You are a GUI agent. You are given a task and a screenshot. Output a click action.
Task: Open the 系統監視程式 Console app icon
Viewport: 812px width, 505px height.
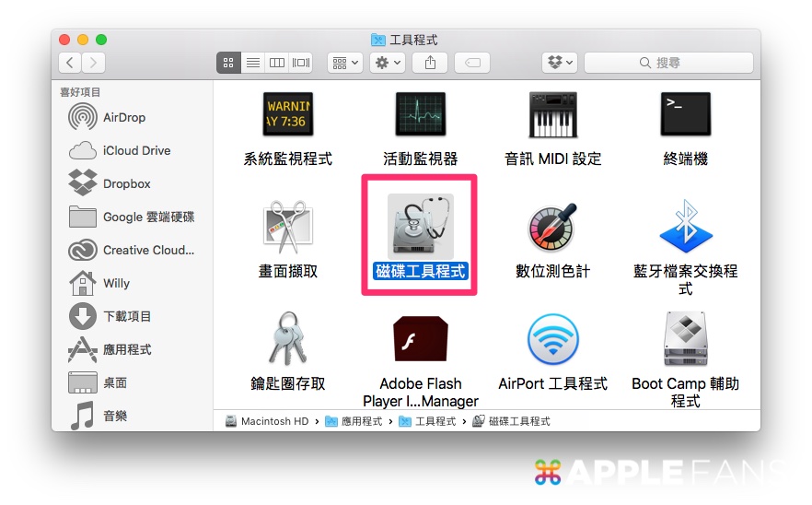pos(288,114)
